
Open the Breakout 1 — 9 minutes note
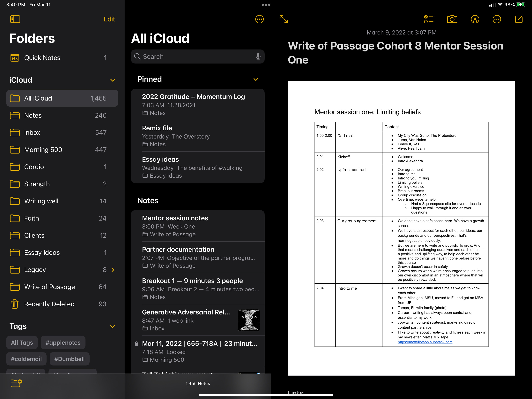coord(198,289)
